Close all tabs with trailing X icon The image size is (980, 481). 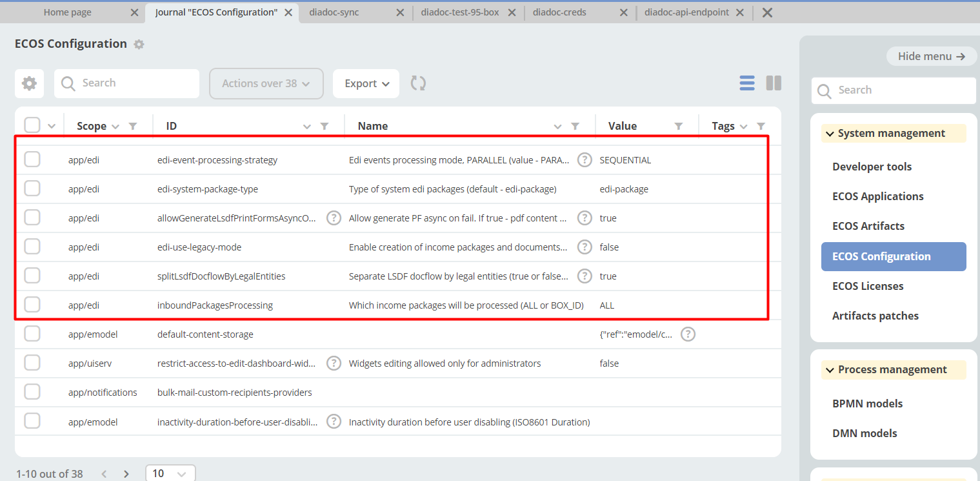767,12
